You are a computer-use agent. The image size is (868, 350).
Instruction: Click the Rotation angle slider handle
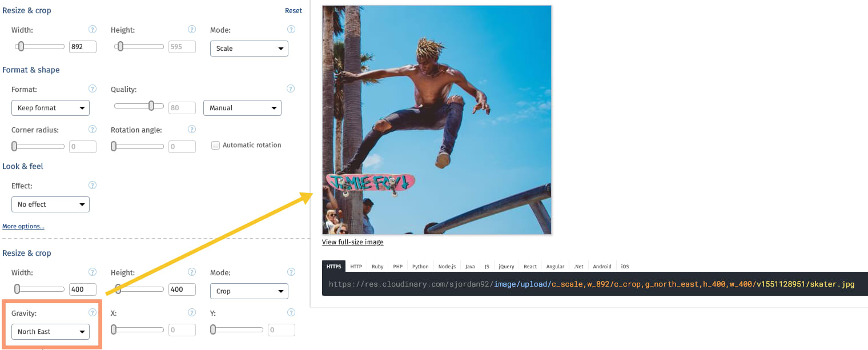pyautogui.click(x=114, y=147)
